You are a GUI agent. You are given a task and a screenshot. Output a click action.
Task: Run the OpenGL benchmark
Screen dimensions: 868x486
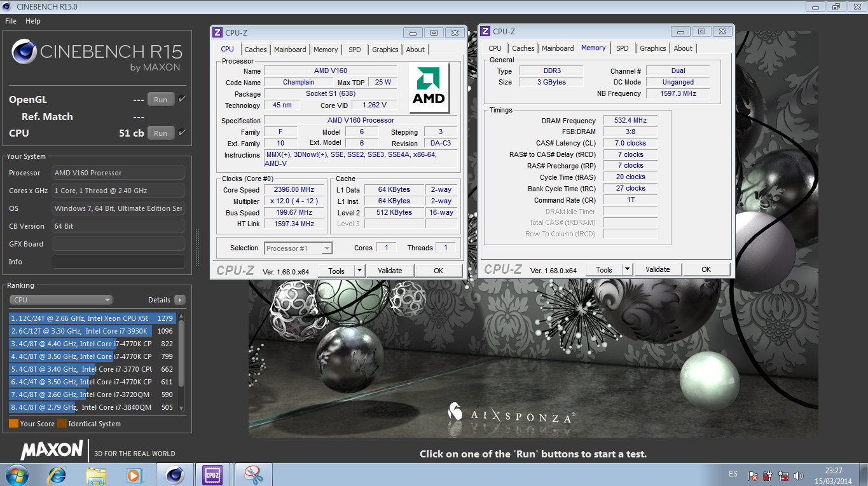pyautogui.click(x=161, y=99)
